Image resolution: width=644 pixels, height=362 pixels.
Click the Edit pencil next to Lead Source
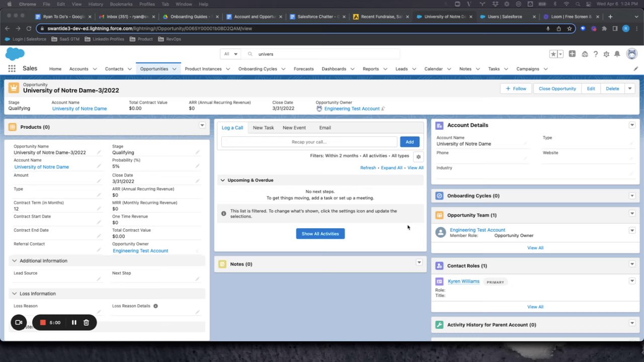point(99,279)
